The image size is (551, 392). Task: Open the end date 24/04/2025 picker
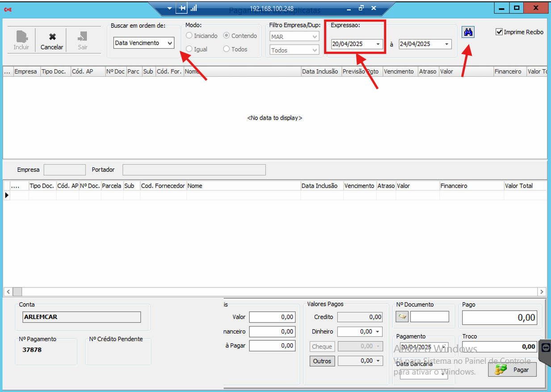coord(446,44)
